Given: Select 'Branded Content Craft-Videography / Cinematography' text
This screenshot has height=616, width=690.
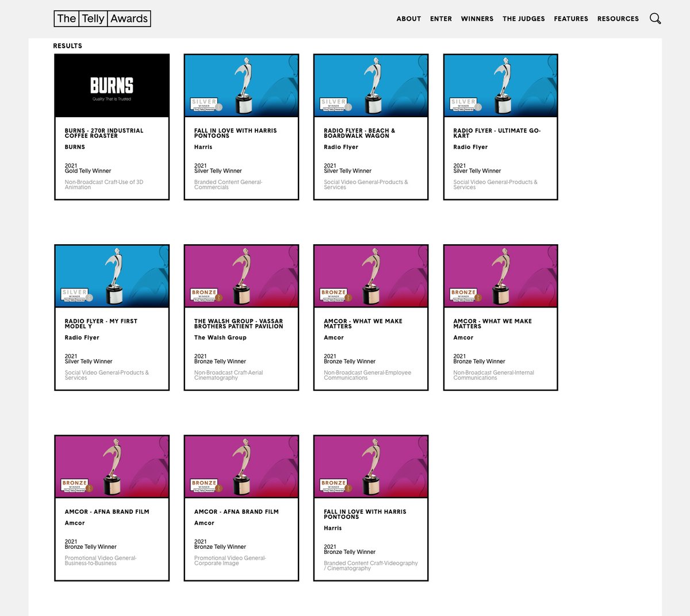Looking at the screenshot, I should pyautogui.click(x=371, y=566).
